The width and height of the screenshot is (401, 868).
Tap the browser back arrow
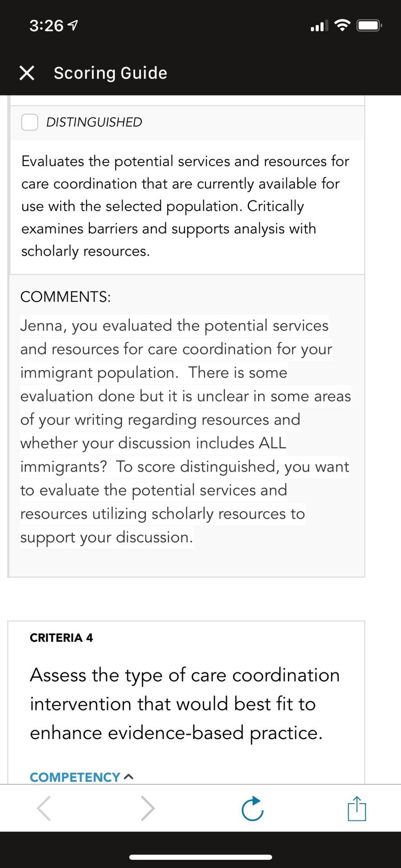43,808
